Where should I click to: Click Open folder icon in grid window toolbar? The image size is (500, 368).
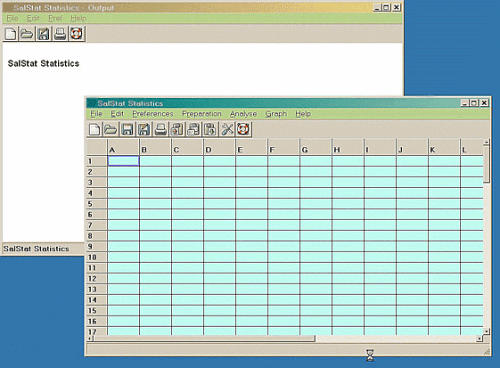111,129
